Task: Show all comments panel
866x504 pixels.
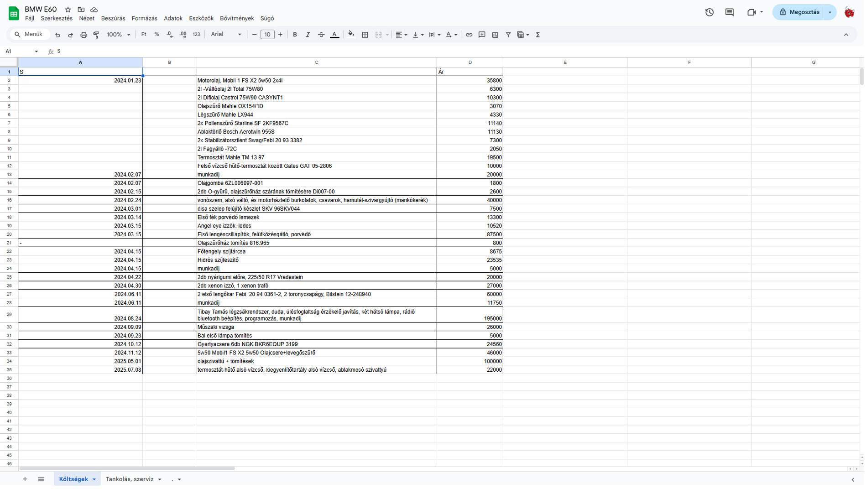Action: pos(730,12)
